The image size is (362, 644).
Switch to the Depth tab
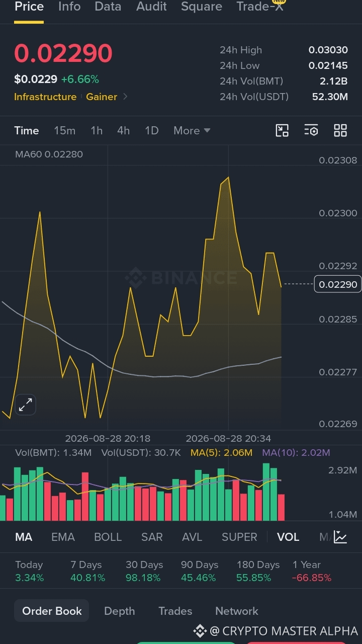119,611
